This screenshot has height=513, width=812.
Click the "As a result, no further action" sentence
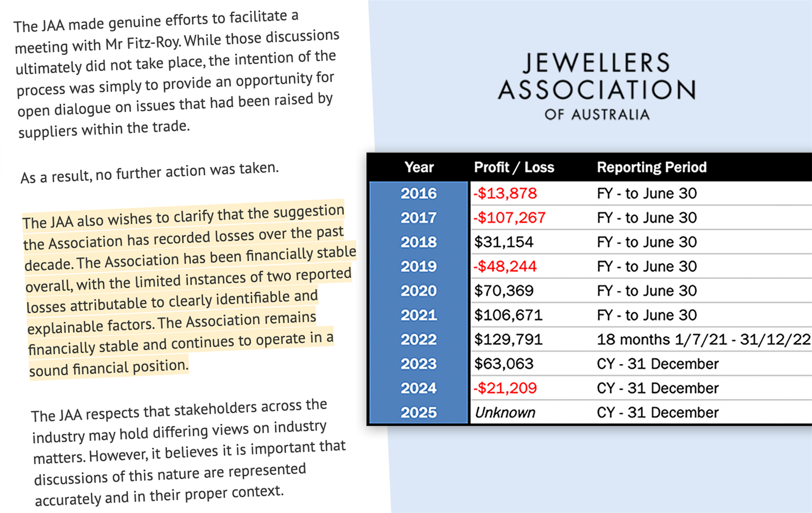[x=150, y=173]
